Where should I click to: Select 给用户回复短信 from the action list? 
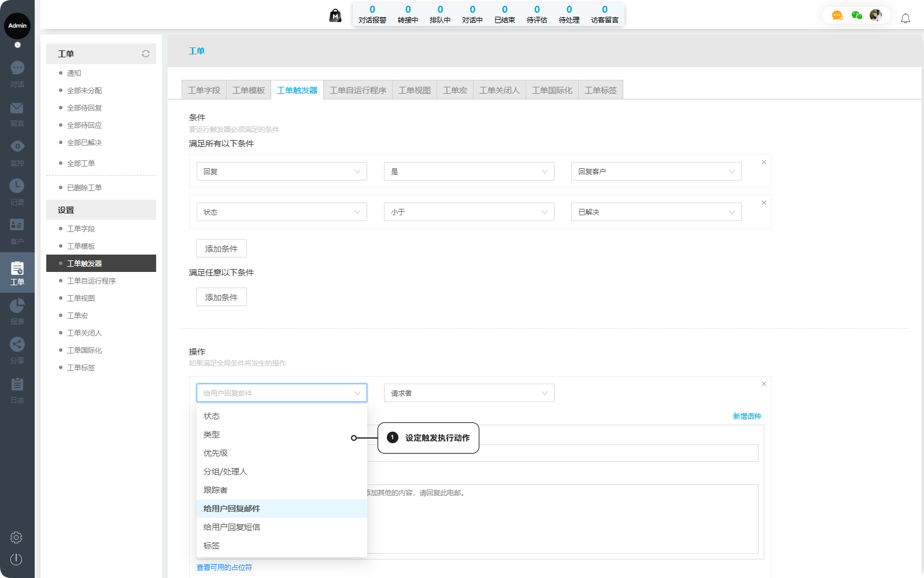click(232, 527)
